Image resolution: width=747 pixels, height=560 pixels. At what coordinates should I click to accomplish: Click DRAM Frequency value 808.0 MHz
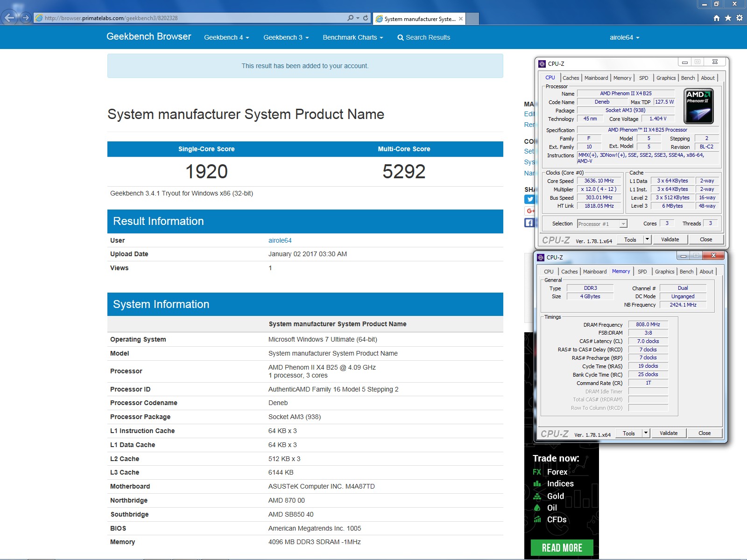[648, 324]
